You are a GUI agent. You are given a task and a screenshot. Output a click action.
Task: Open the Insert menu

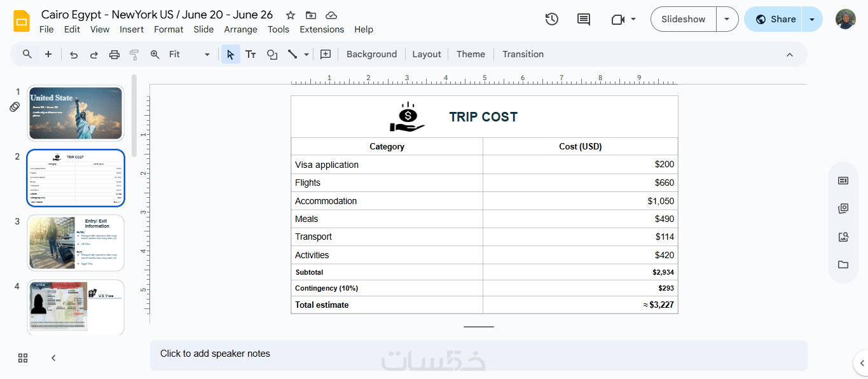pos(132,29)
